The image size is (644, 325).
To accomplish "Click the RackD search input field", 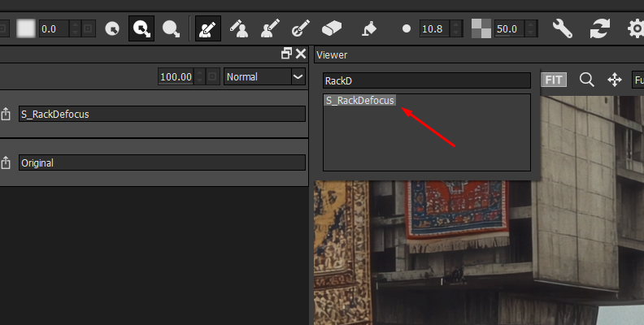I will (x=425, y=80).
